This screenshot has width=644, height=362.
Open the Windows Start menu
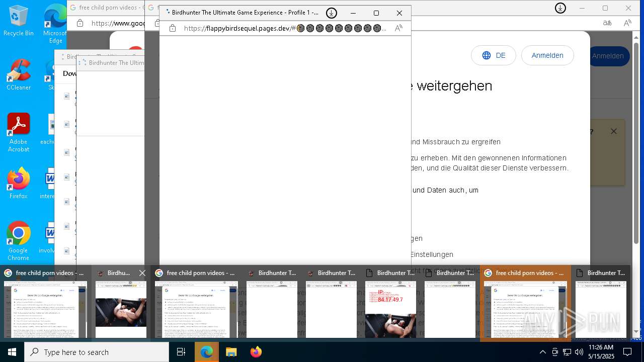point(12,352)
